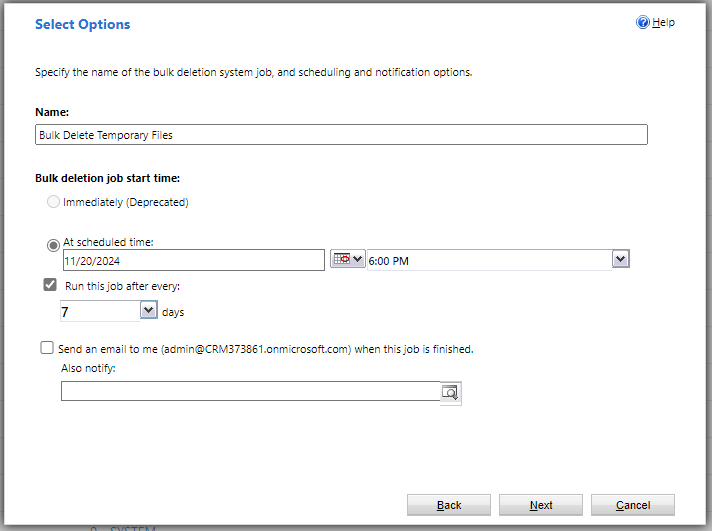Enable Send an email to me checkbox

point(47,348)
